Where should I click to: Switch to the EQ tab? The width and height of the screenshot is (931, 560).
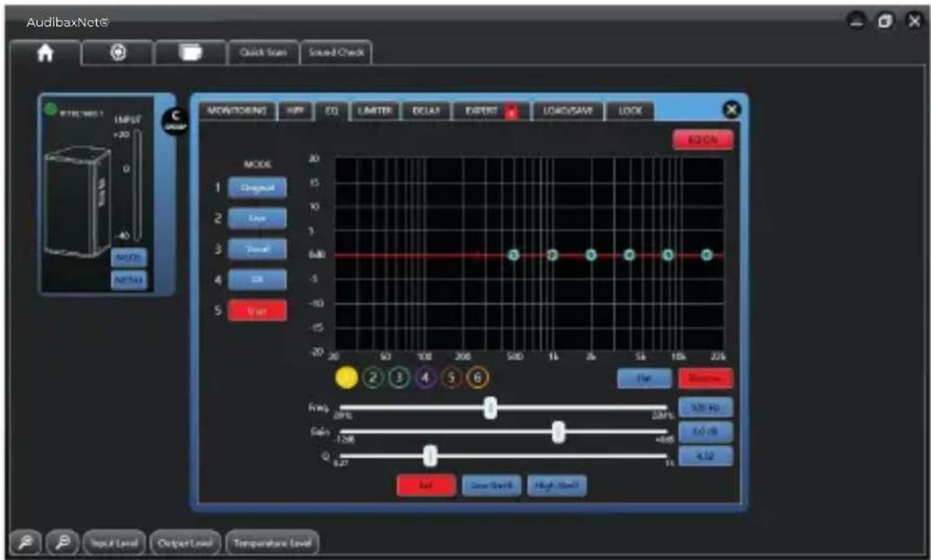pos(332,111)
